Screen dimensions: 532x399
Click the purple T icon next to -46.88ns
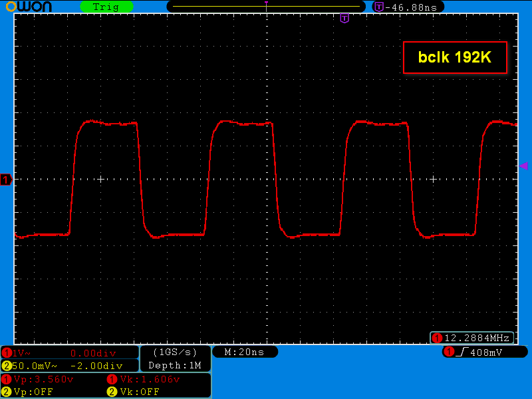(x=379, y=7)
